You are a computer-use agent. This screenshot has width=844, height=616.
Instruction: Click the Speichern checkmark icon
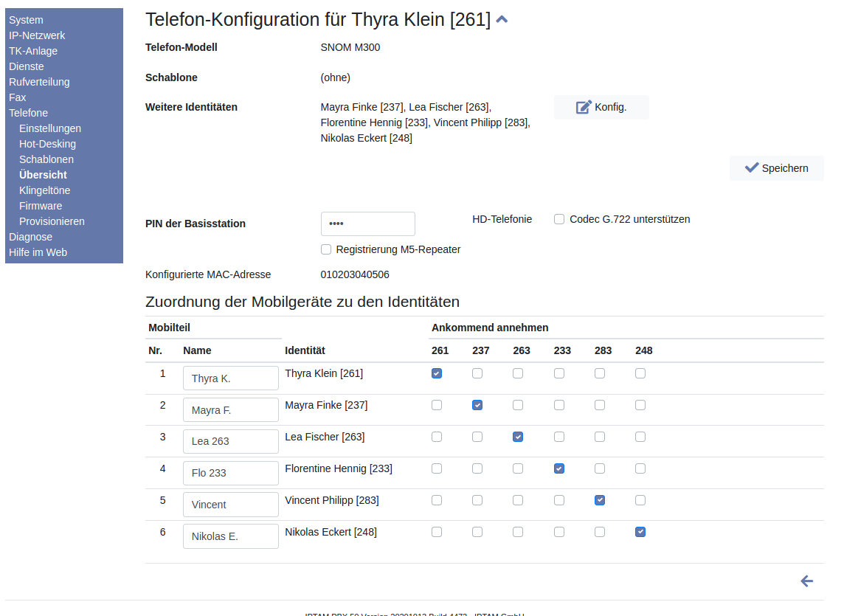coord(752,167)
